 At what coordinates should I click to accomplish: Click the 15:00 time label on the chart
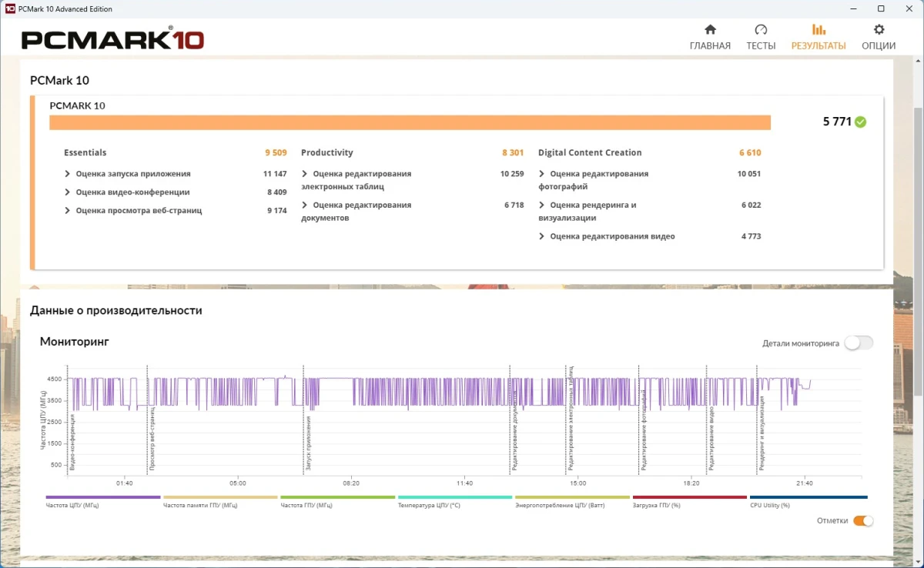pyautogui.click(x=578, y=483)
